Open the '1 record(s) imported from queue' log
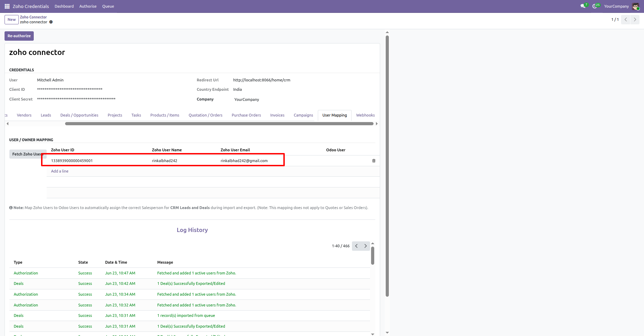This screenshot has width=644, height=336. click(x=190, y=315)
